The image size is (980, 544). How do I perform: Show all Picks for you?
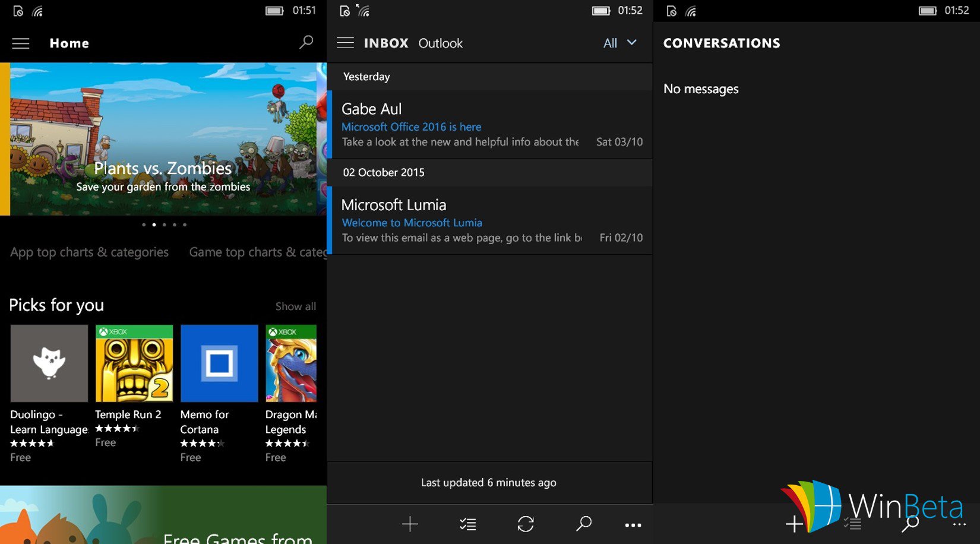296,306
